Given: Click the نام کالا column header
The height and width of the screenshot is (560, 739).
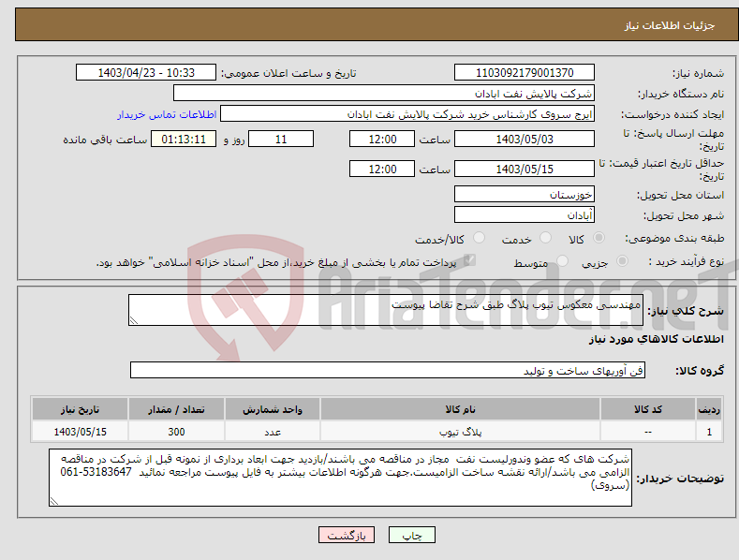Looking at the screenshot, I should click(460, 409).
